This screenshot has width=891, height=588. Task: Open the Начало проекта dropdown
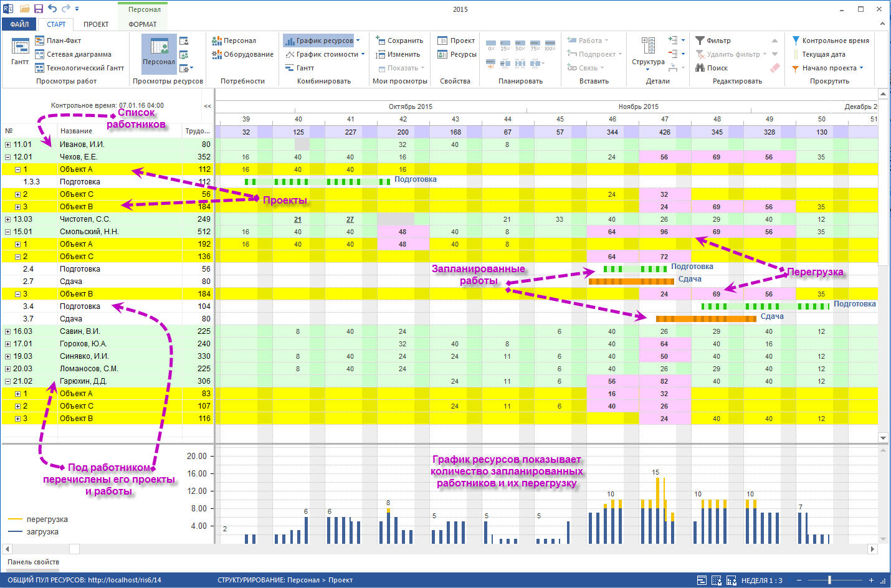click(862, 68)
